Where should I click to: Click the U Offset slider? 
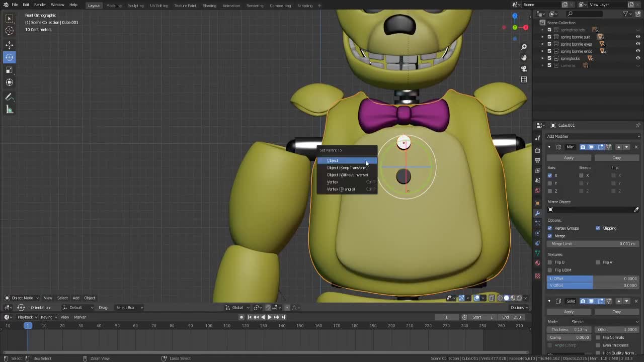[593, 279]
